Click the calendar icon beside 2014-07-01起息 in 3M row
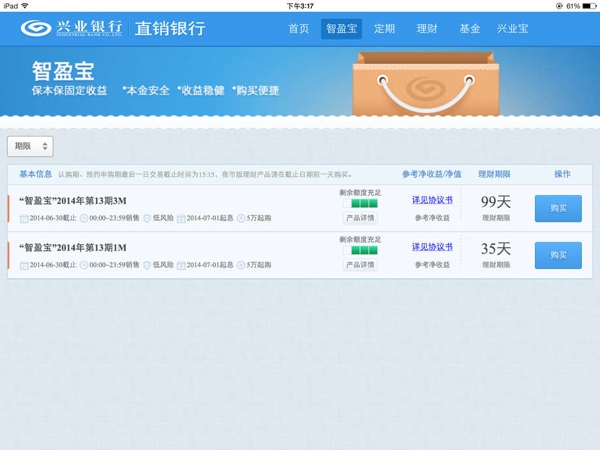The width and height of the screenshot is (600, 450). [181, 218]
